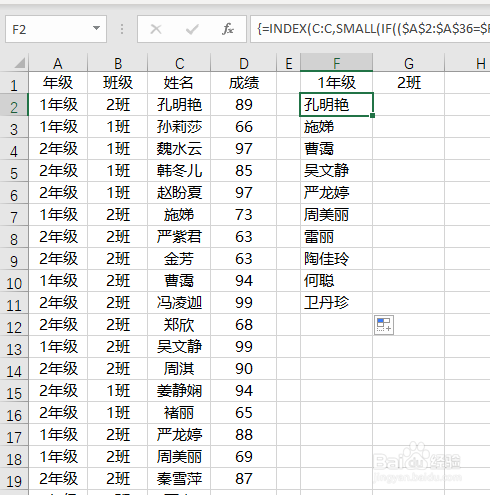Select column C header

(179, 63)
